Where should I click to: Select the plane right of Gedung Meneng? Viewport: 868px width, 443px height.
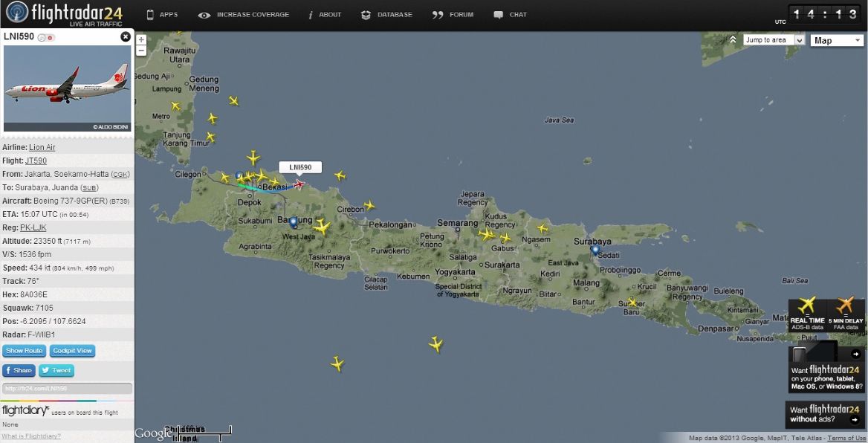click(233, 101)
